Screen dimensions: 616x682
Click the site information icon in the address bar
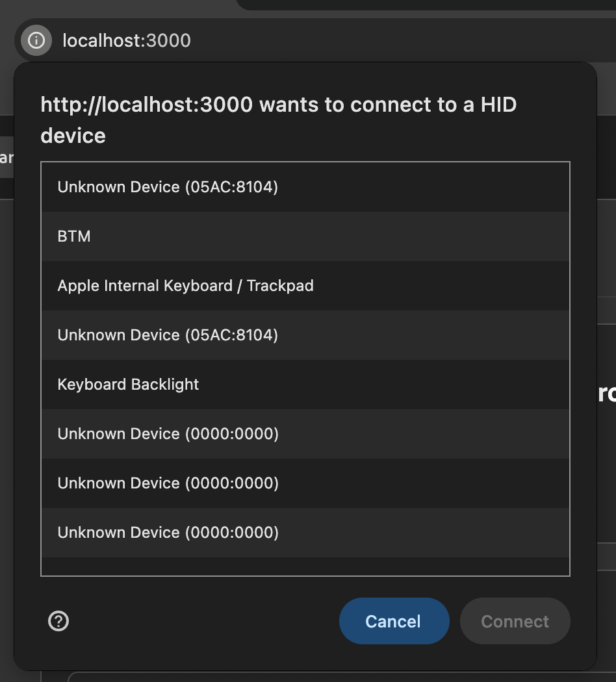(35, 40)
